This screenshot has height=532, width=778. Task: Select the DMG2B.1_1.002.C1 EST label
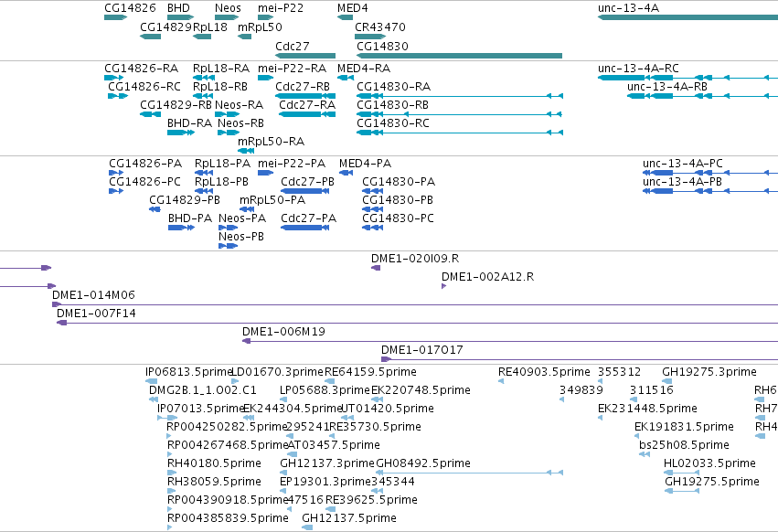202,390
